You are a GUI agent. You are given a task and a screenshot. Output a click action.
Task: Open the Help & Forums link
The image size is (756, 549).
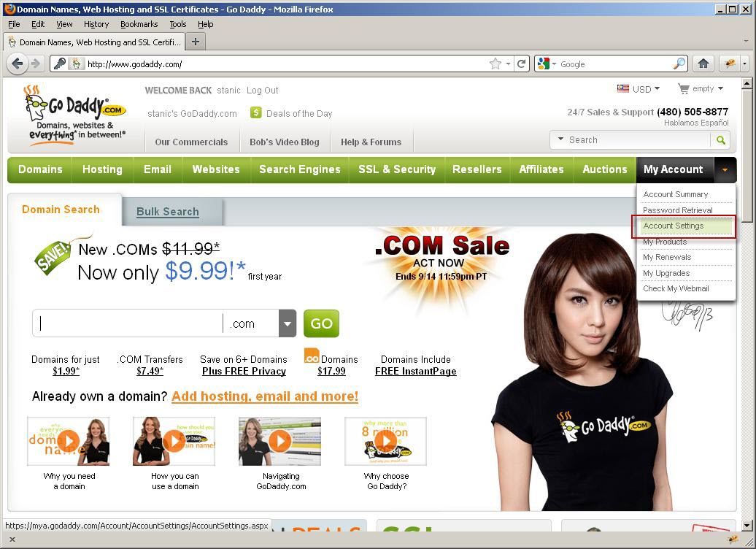click(x=371, y=142)
